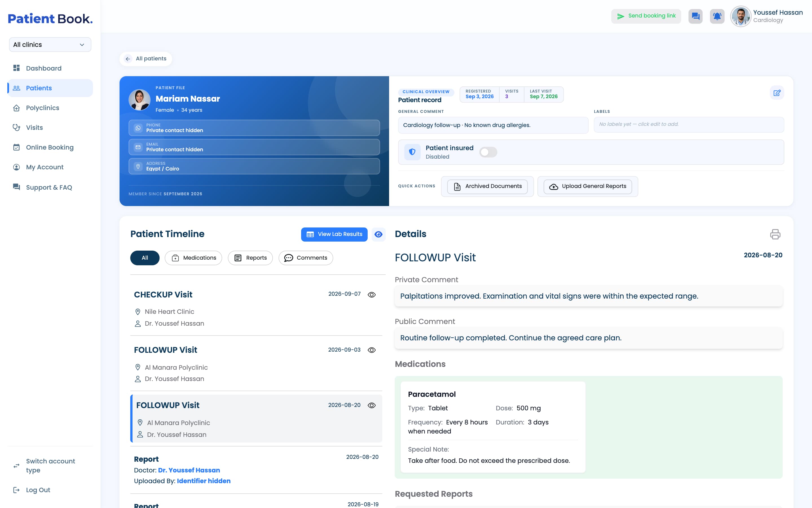The width and height of the screenshot is (812, 508).
Task: Filter timeline by Reports
Action: click(250, 258)
